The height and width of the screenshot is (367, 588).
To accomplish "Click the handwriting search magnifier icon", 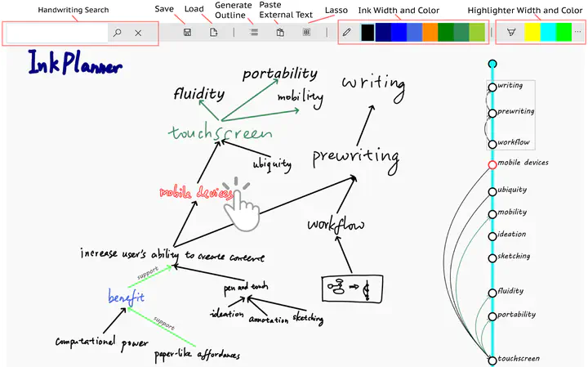I will click(118, 33).
